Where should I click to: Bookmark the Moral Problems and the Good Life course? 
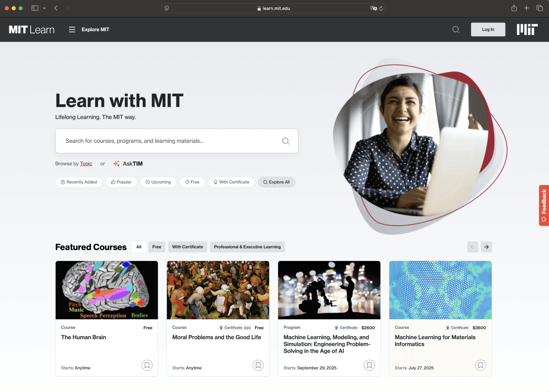coord(258,365)
